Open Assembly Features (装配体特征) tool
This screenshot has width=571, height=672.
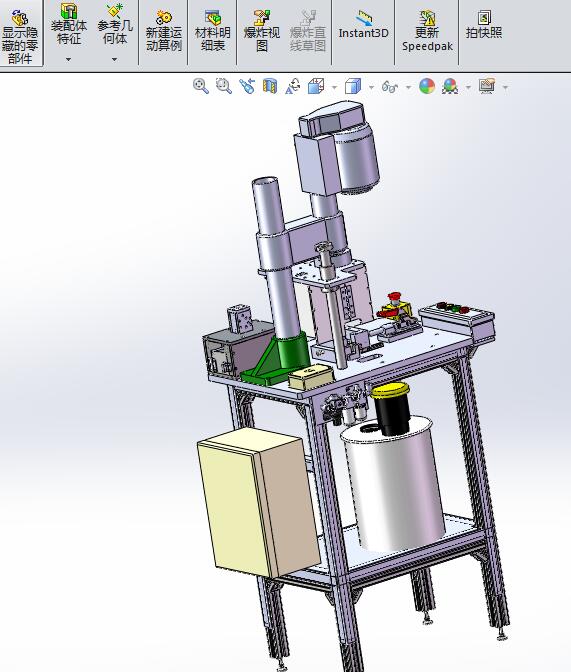[x=69, y=24]
